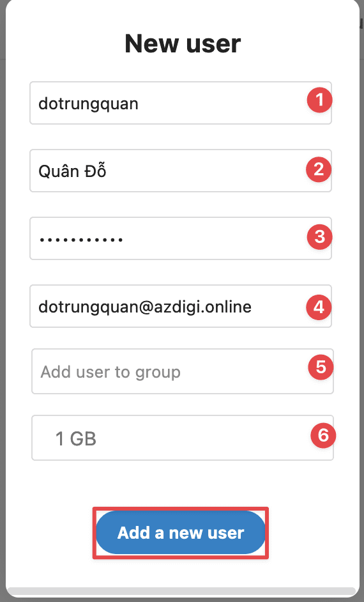Click the 1 GB text in quota field
The width and height of the screenshot is (364, 602).
coord(75,438)
